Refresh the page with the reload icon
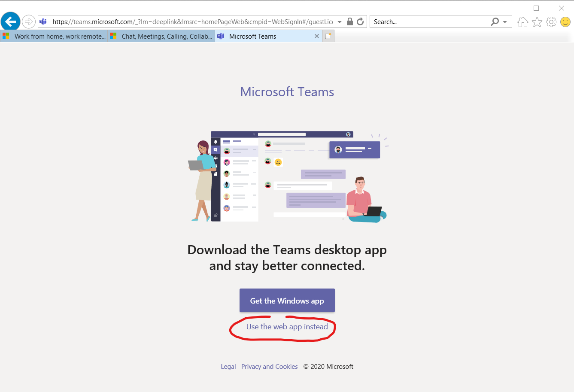The height and width of the screenshot is (392, 574). pos(360,21)
